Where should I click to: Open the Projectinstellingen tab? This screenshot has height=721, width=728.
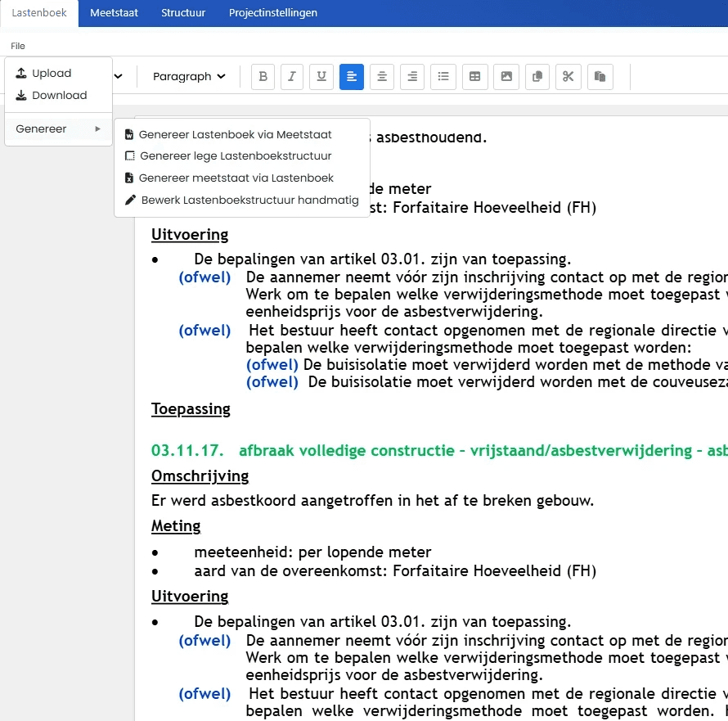point(273,13)
